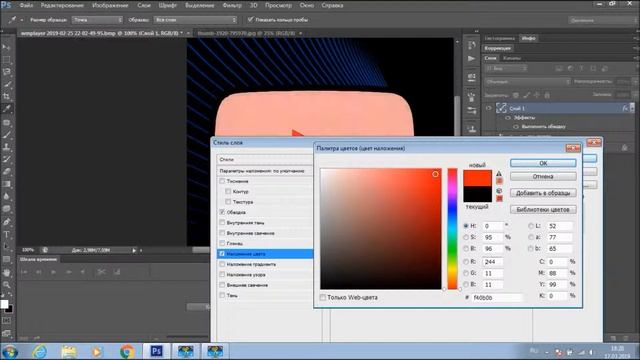Toggle Quick Mask mode icon

7,321
